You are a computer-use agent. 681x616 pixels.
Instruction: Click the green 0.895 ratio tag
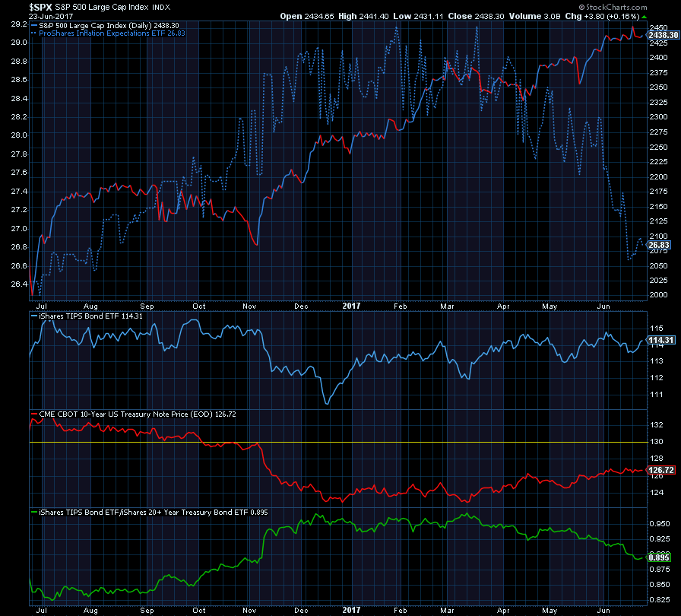point(659,557)
